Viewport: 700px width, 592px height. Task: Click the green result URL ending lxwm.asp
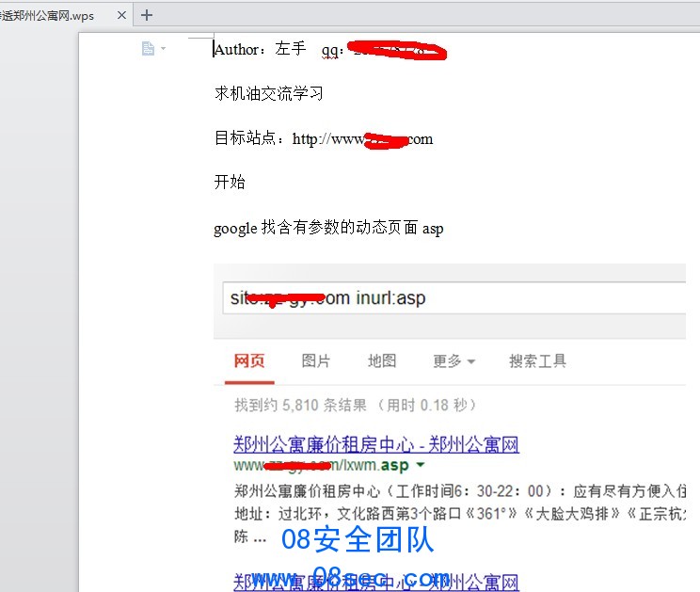pyautogui.click(x=321, y=465)
